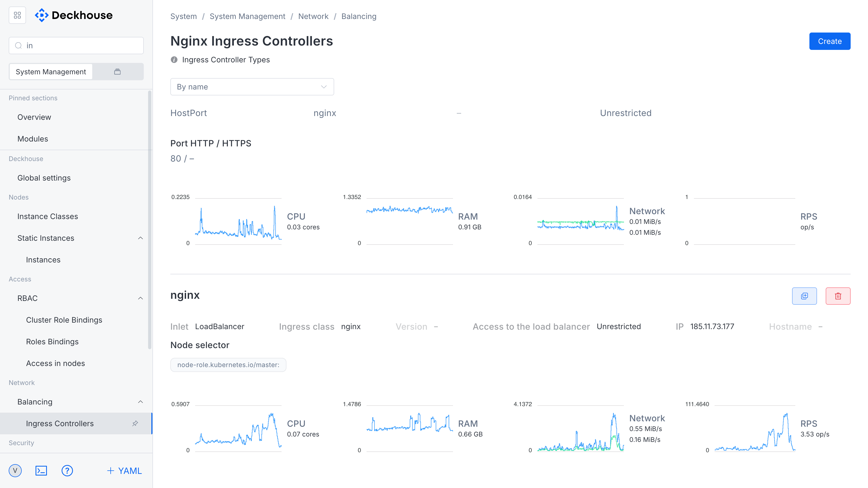
Task: Collapse the RBAC section
Action: click(x=141, y=298)
